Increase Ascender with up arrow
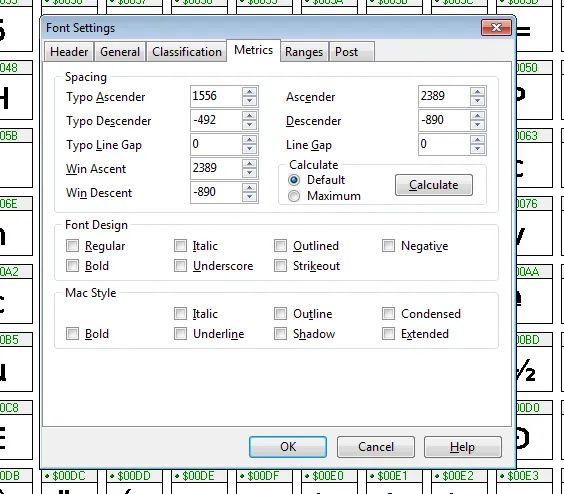The height and width of the screenshot is (494, 564). 477,92
